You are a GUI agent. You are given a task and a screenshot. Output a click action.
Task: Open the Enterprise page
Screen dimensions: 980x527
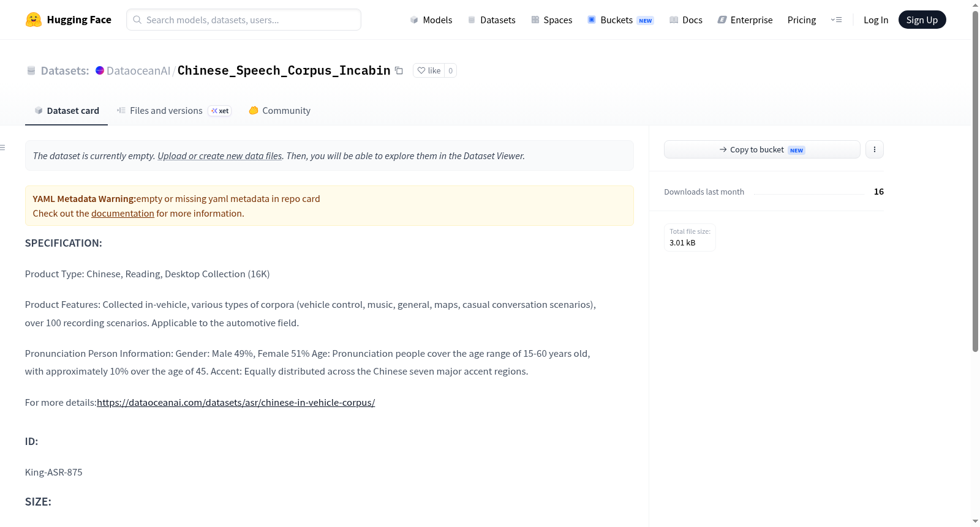pyautogui.click(x=745, y=20)
